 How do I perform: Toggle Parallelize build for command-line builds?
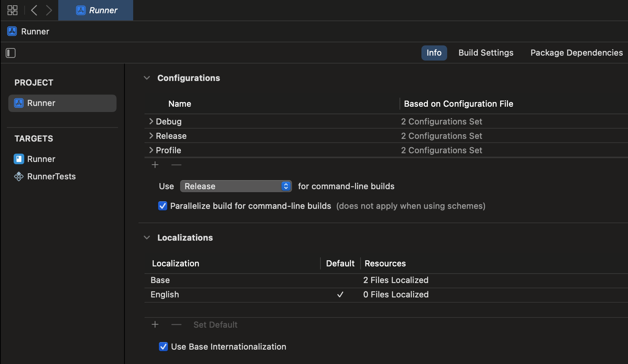[163, 206]
